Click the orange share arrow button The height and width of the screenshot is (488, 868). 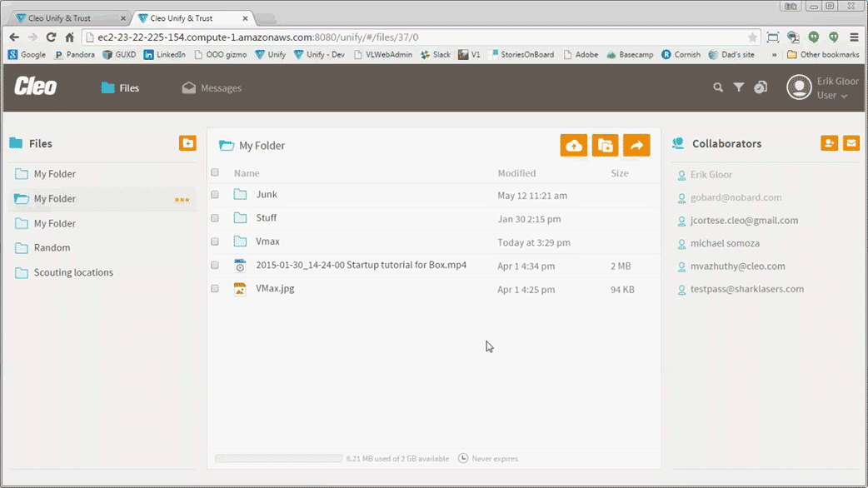(x=636, y=146)
